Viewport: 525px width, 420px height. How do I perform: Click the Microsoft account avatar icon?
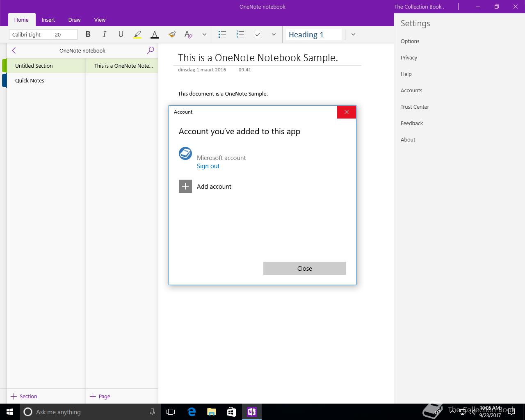click(185, 153)
